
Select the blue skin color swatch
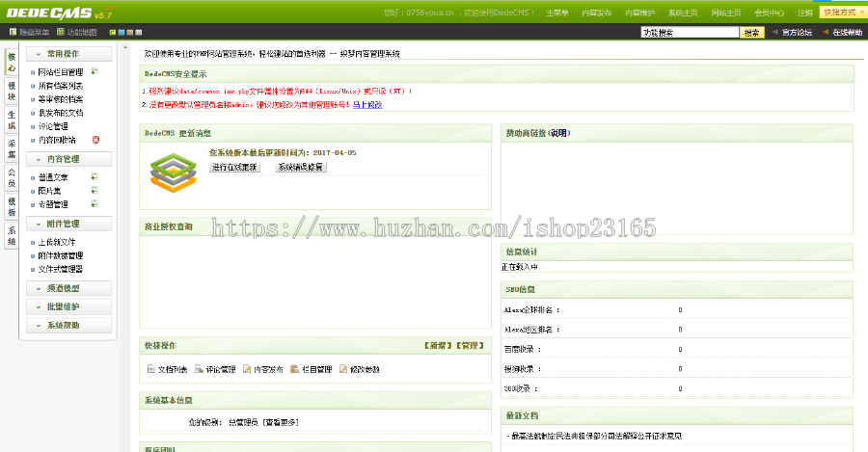click(122, 33)
